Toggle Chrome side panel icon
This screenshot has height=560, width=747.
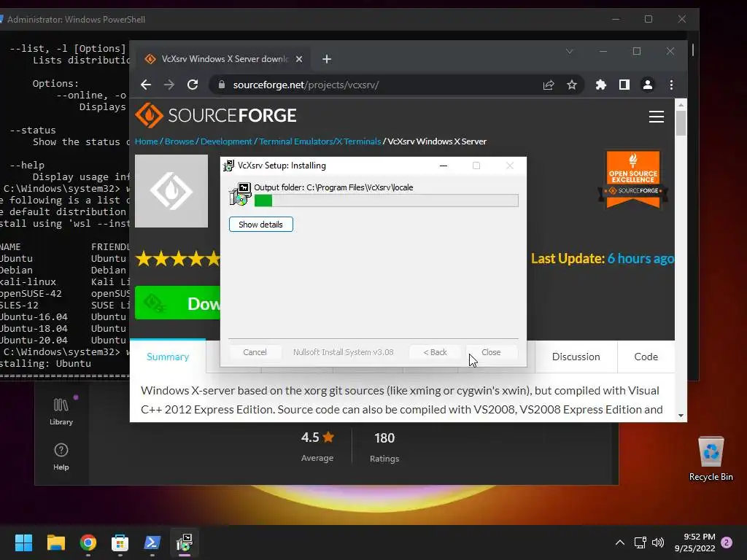point(624,85)
